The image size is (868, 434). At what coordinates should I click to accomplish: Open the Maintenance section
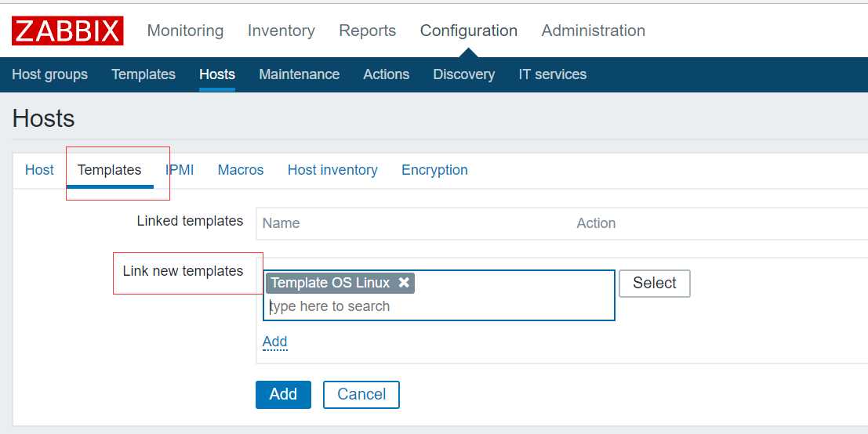pyautogui.click(x=299, y=74)
